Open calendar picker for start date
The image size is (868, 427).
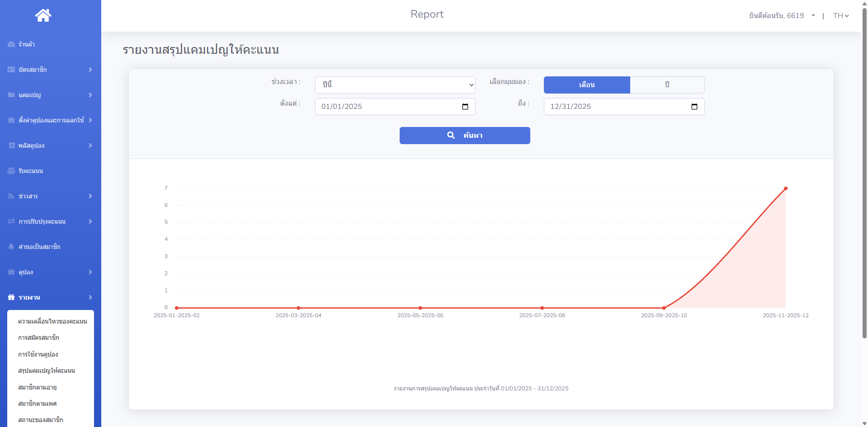465,107
